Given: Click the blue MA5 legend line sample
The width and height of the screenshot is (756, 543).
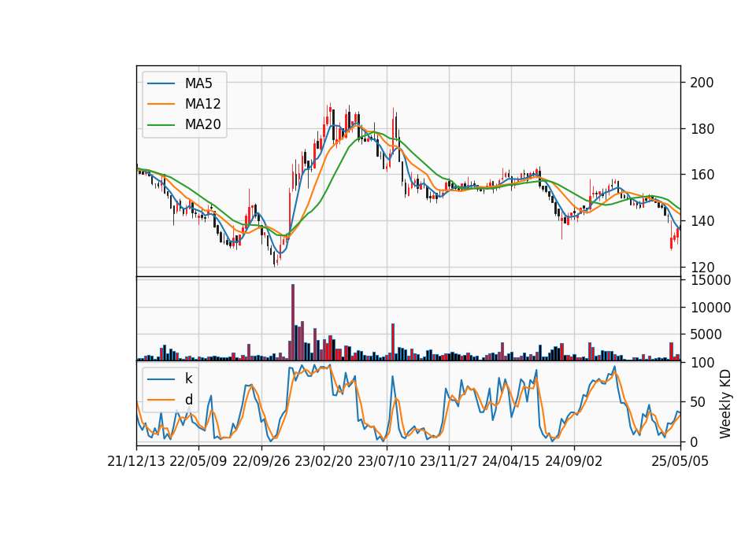Looking at the screenshot, I should click(161, 83).
